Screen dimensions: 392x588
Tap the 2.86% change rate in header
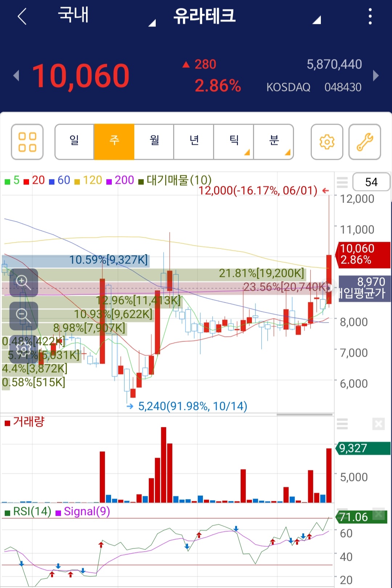click(x=218, y=86)
